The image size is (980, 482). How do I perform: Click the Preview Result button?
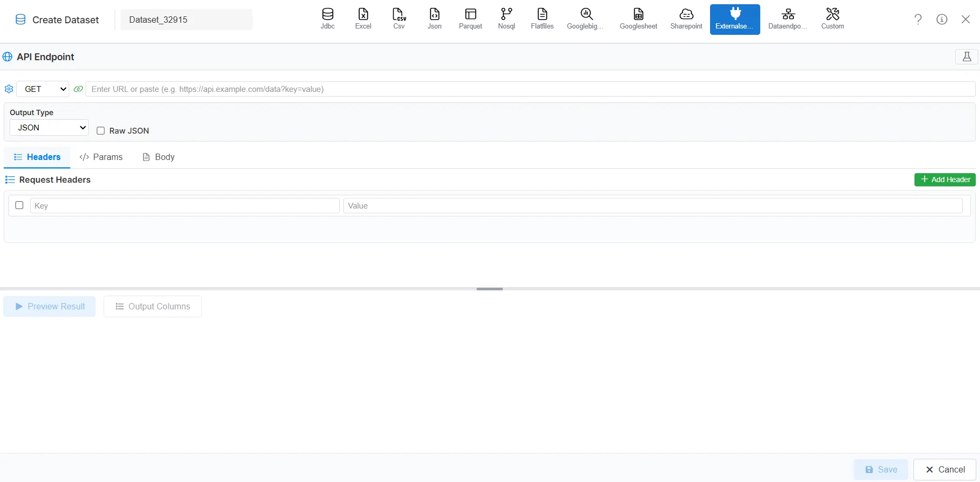(x=49, y=306)
